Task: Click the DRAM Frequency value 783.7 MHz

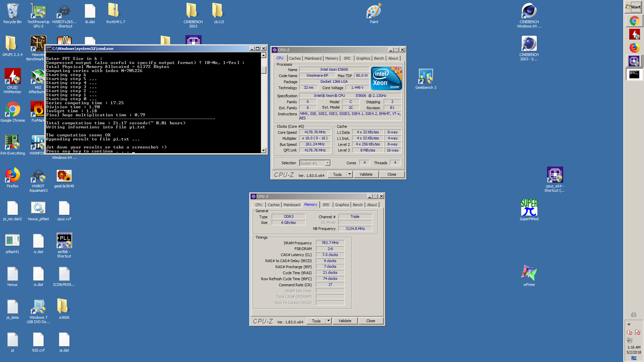Action: tap(330, 243)
